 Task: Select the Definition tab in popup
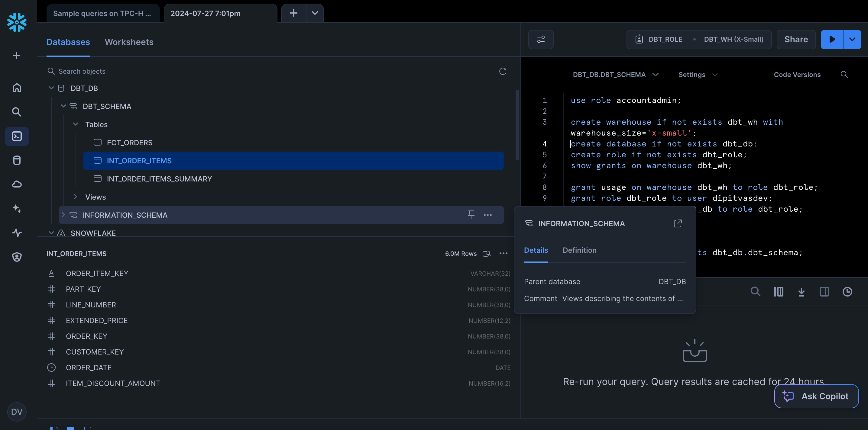[580, 250]
